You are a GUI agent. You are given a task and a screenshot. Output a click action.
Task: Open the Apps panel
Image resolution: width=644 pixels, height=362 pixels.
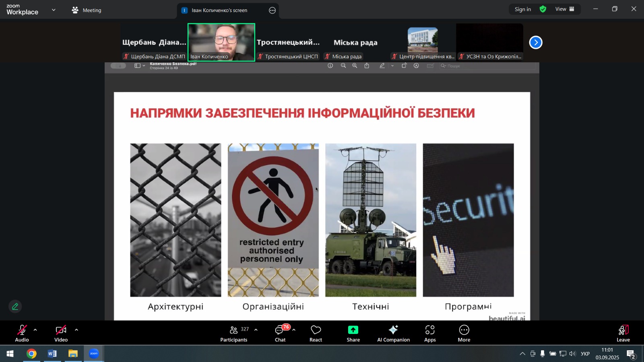pyautogui.click(x=430, y=333)
